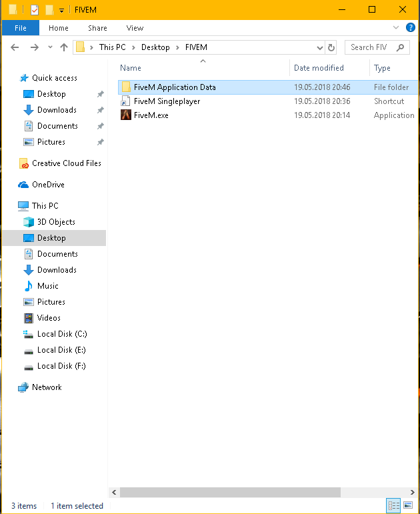The width and height of the screenshot is (420, 514).
Task: Open the File ribbon tab
Action: pyautogui.click(x=20, y=28)
